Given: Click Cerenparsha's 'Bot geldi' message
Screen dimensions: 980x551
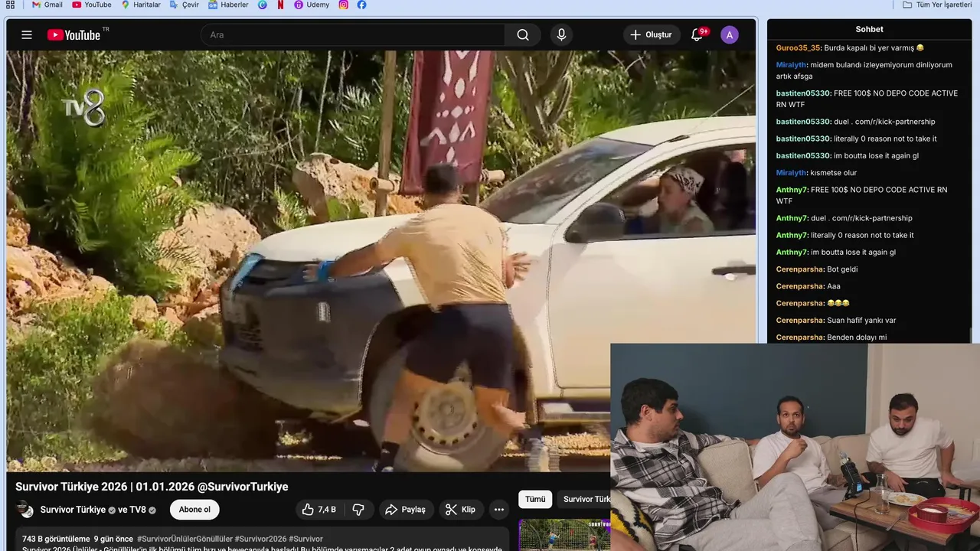Looking at the screenshot, I should 842,269.
